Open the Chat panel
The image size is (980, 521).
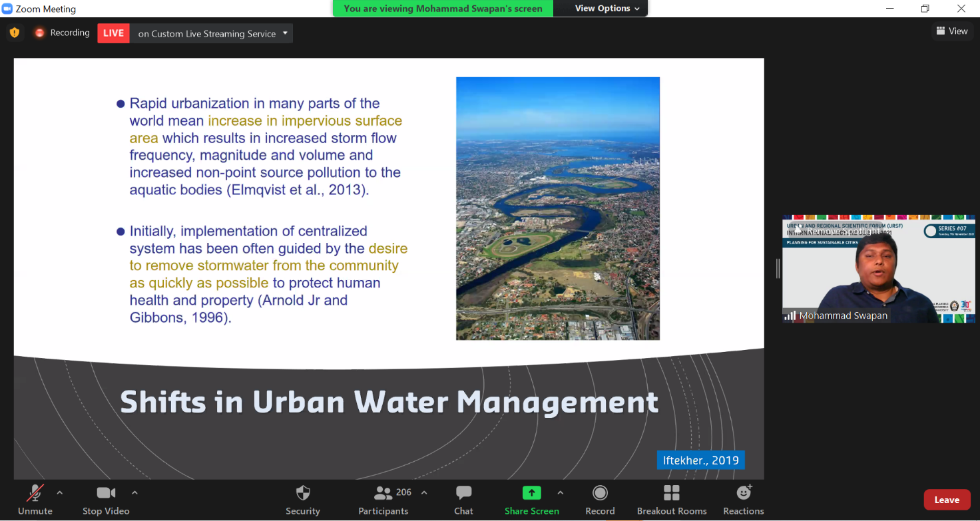[x=463, y=493]
